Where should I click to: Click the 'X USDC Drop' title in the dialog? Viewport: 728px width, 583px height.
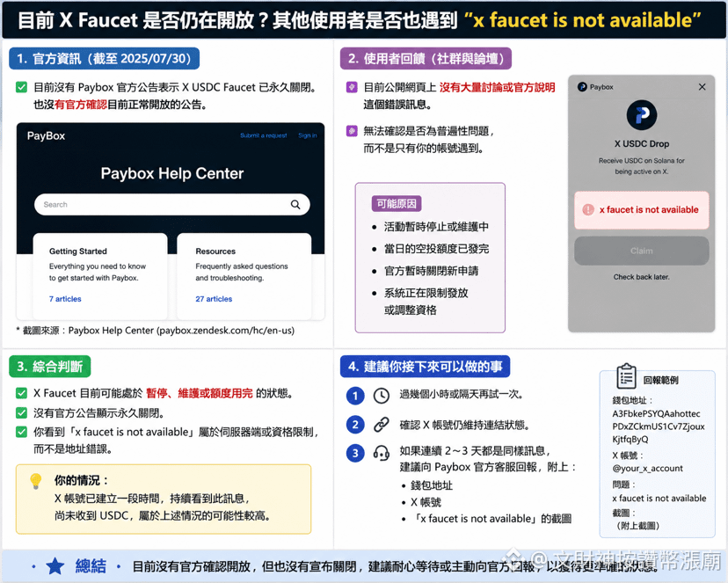642,144
